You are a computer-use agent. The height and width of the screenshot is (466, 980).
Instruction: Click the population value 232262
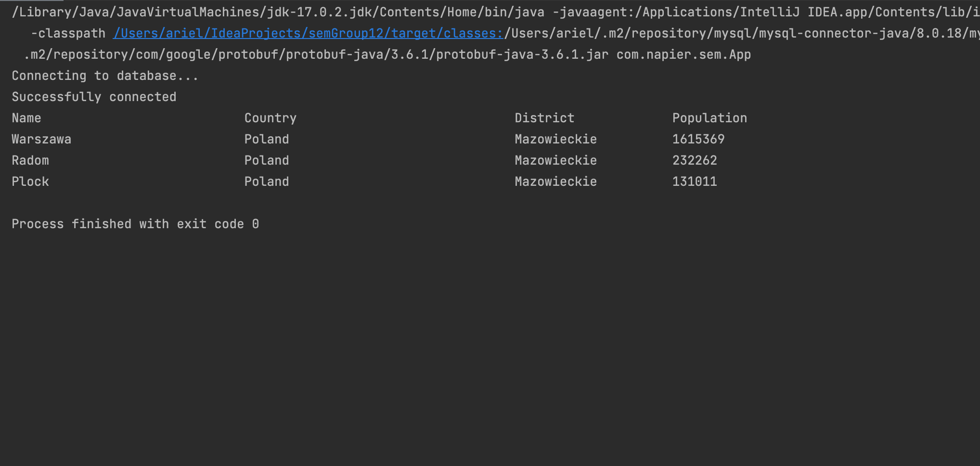pos(695,160)
